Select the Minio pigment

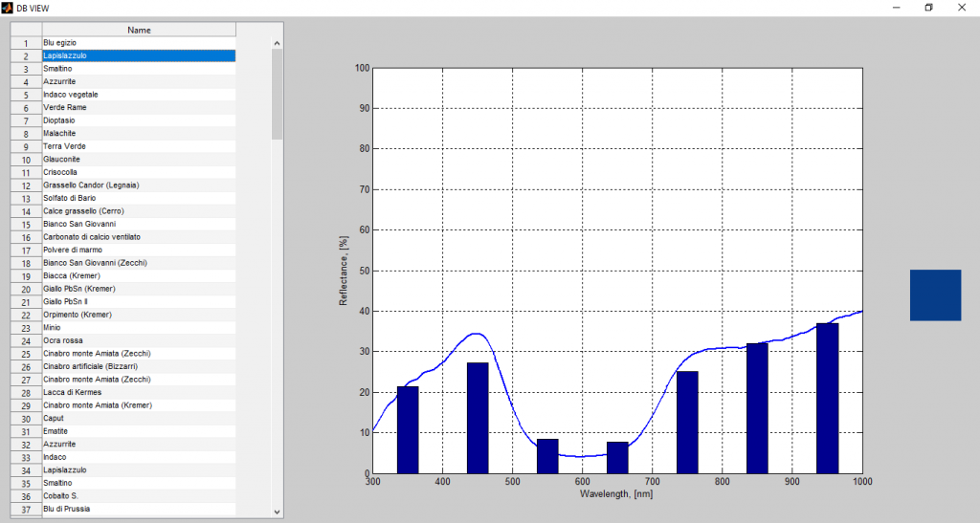tap(139, 328)
